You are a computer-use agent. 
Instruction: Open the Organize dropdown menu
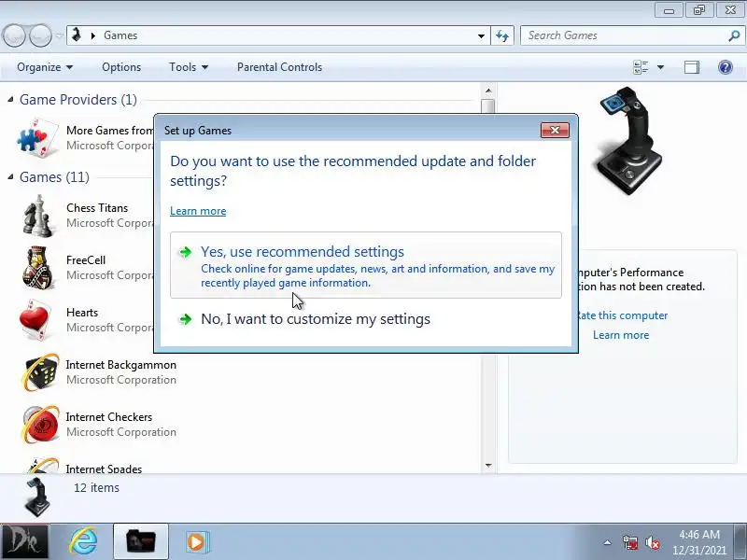[x=45, y=67]
